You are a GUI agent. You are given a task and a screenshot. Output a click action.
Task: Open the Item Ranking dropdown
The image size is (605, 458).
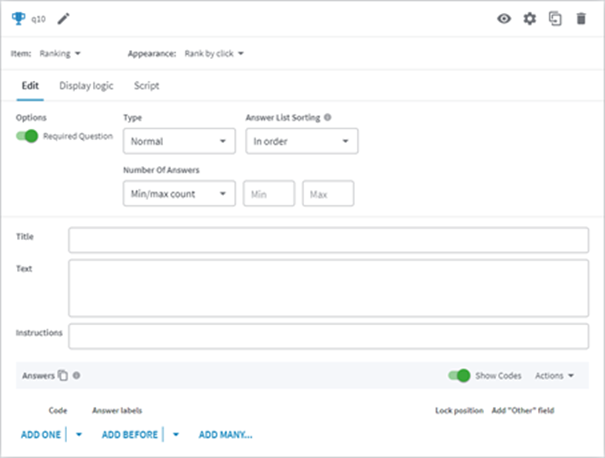click(60, 53)
